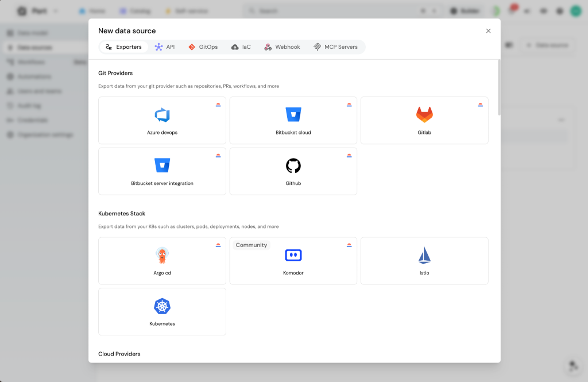Switch to the API tab
The image size is (588, 382).
coord(165,47)
